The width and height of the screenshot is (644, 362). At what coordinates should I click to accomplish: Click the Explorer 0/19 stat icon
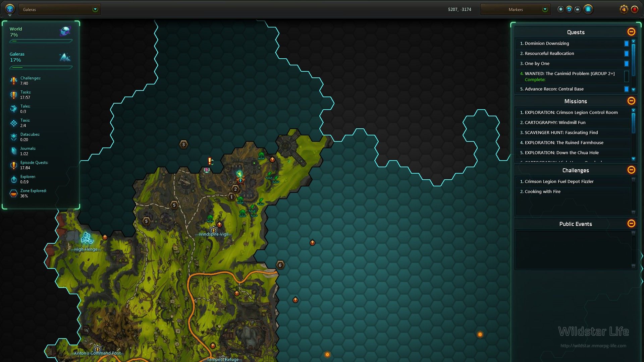tap(13, 179)
